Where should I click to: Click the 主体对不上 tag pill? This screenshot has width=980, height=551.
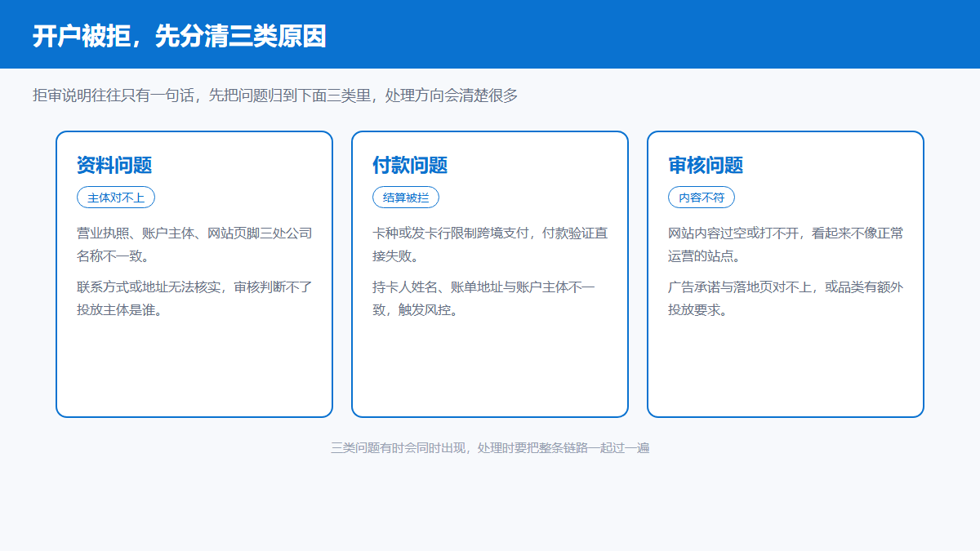tap(116, 198)
